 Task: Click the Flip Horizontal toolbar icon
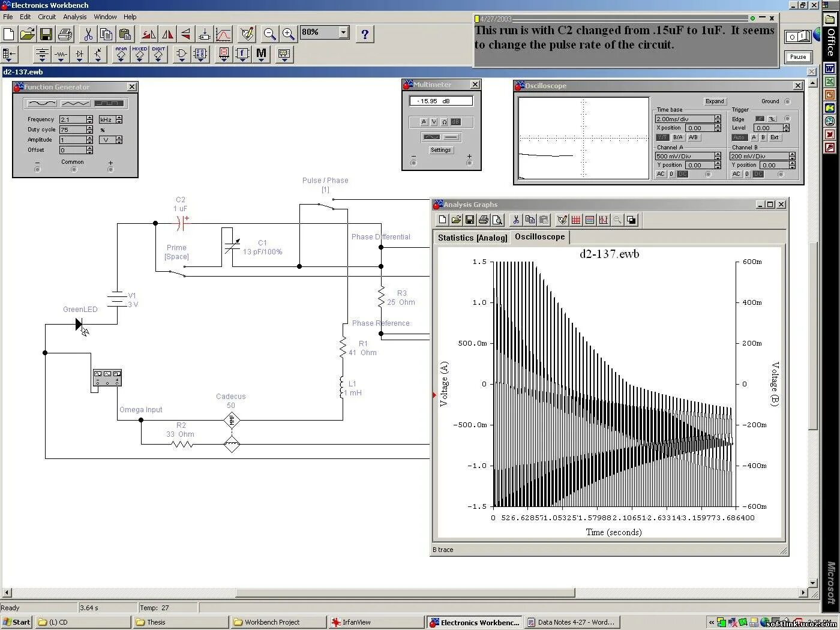point(167,34)
